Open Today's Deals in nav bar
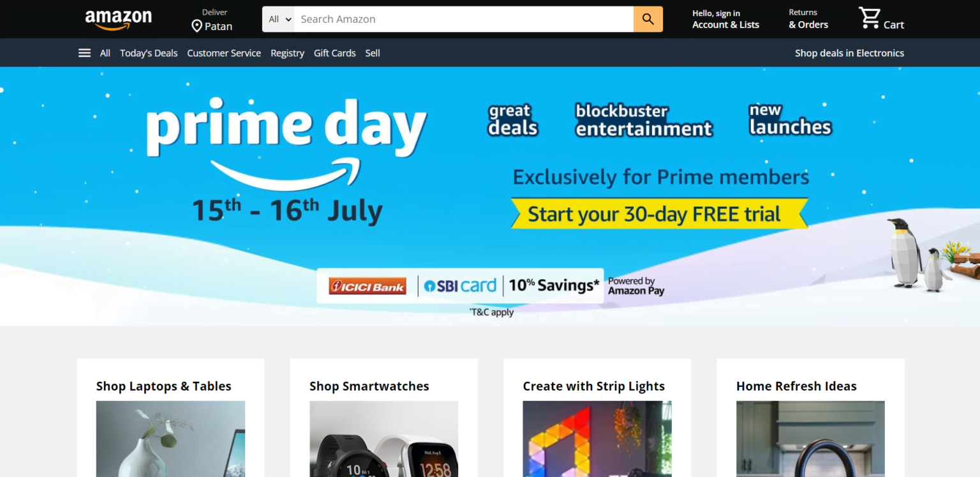980x477 pixels. coord(149,53)
